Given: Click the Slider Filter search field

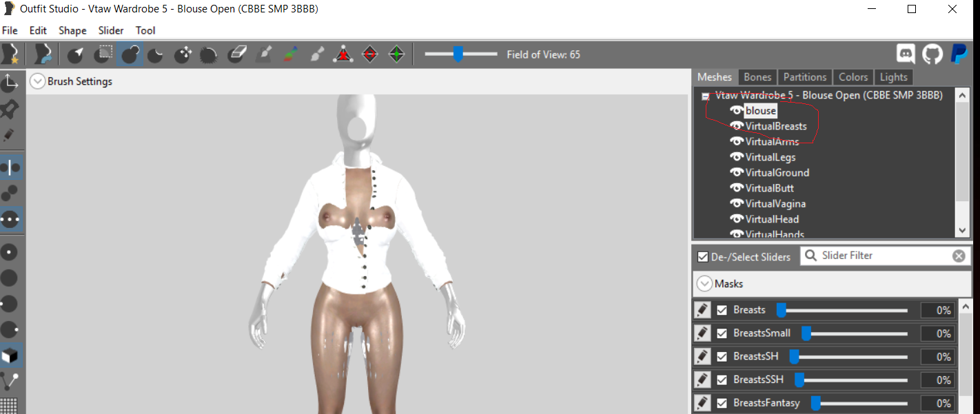Looking at the screenshot, I should 886,256.
